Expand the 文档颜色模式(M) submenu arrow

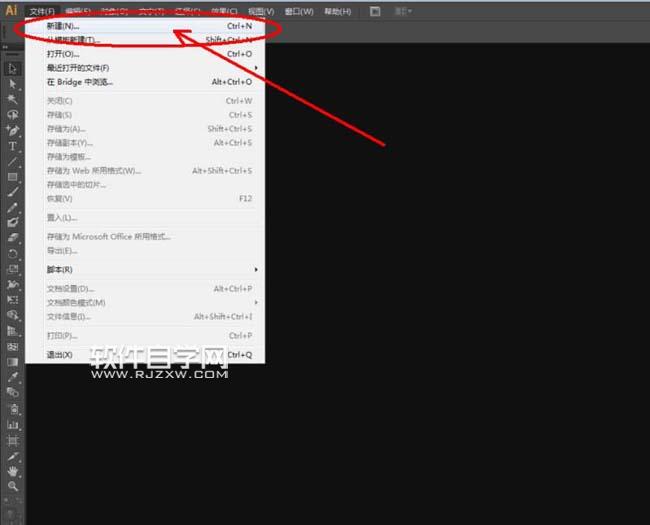(x=256, y=302)
